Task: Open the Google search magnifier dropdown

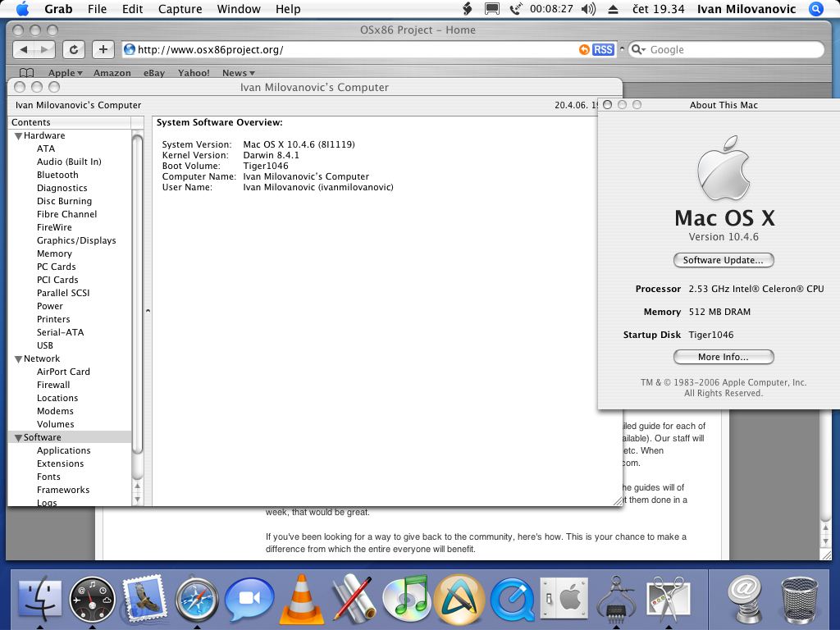Action: click(638, 50)
